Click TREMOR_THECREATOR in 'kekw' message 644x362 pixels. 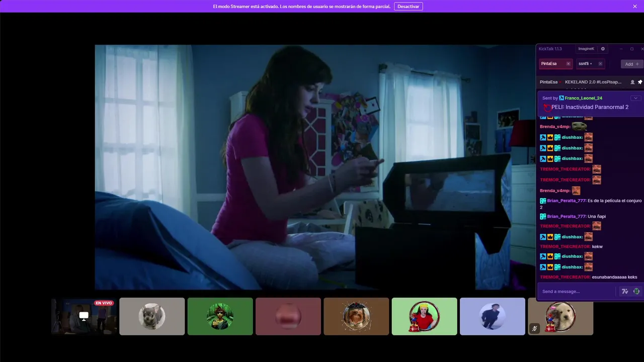[x=565, y=246]
